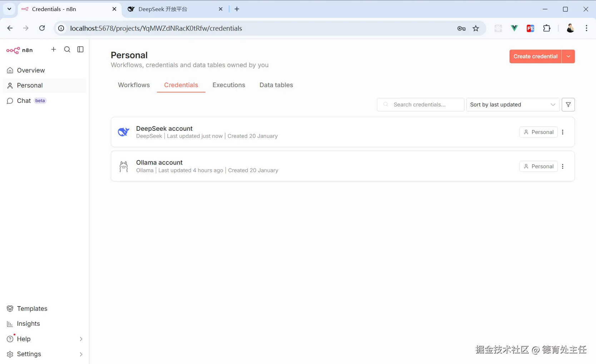Image resolution: width=596 pixels, height=364 pixels.
Task: Click the address bar URL
Action: tap(156, 28)
